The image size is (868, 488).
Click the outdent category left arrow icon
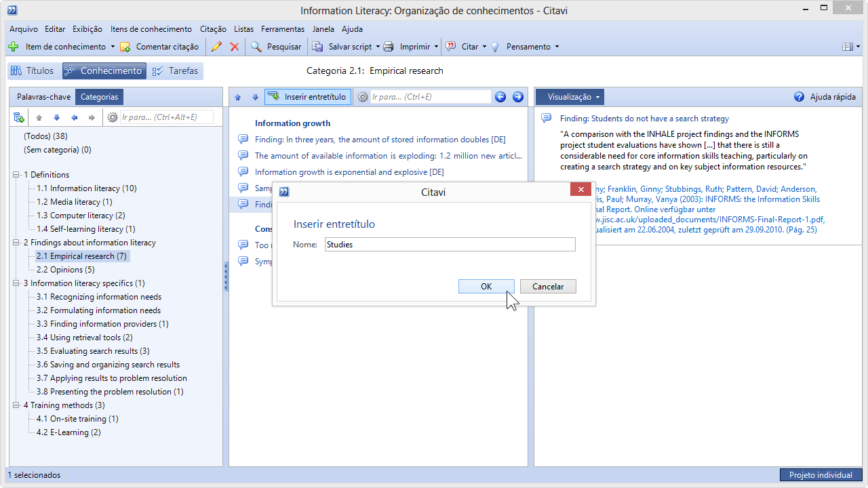pos(75,118)
